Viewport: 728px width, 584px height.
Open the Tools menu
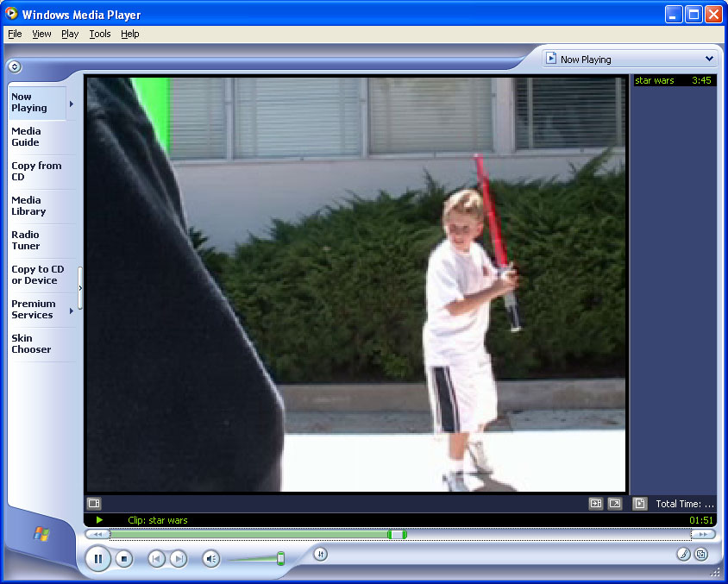(100, 34)
